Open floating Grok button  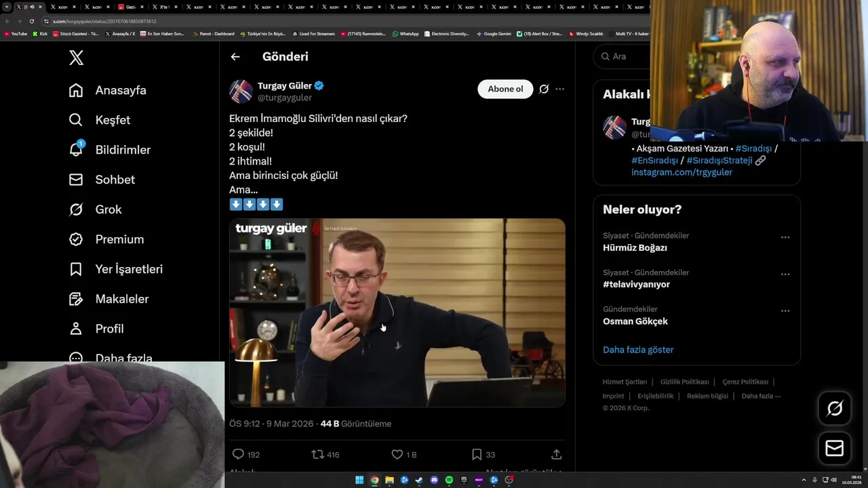[x=835, y=408]
